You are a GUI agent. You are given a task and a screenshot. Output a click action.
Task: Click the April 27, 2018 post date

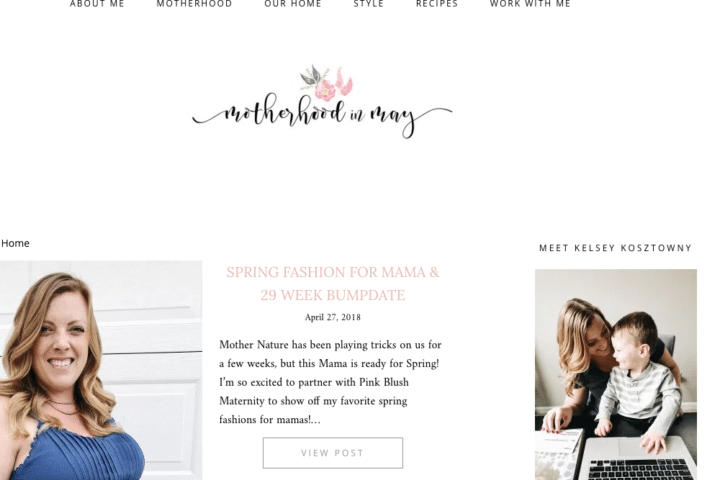pos(332,317)
